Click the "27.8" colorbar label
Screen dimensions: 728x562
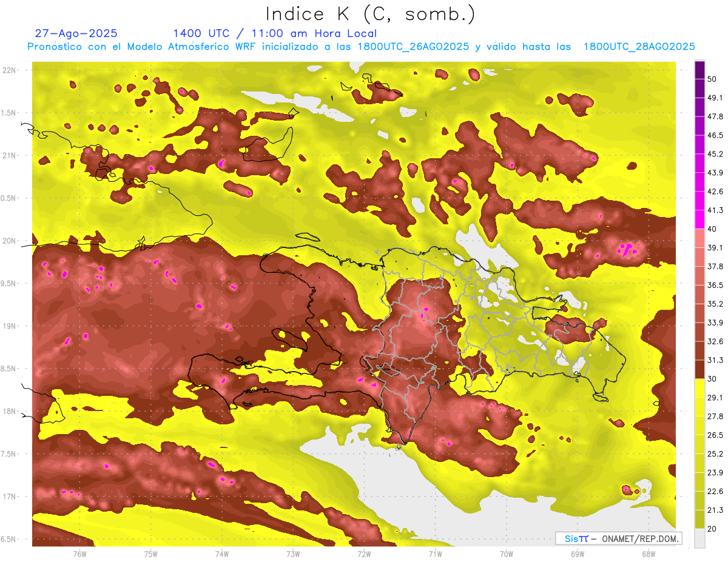point(715,416)
